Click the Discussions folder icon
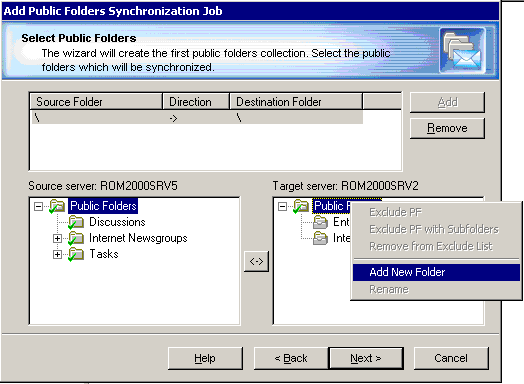524x384 pixels. click(76, 222)
